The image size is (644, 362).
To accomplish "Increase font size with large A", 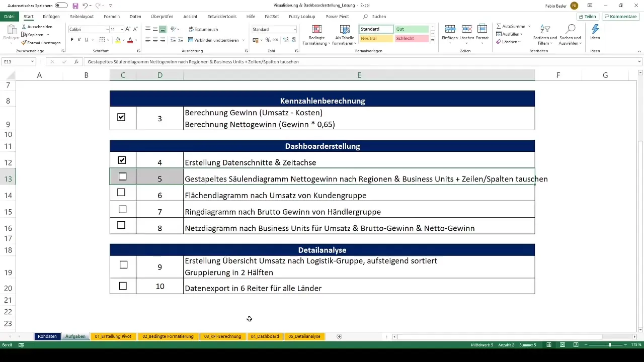I will 128,29.
